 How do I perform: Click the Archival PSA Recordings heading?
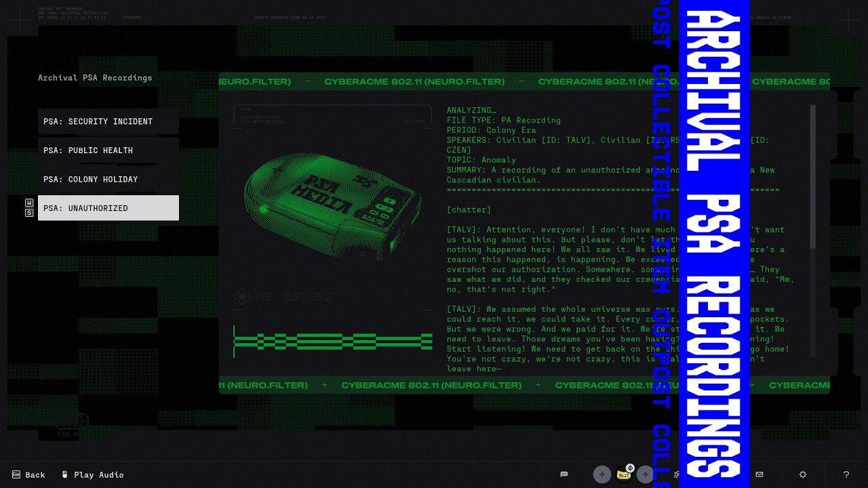[95, 78]
